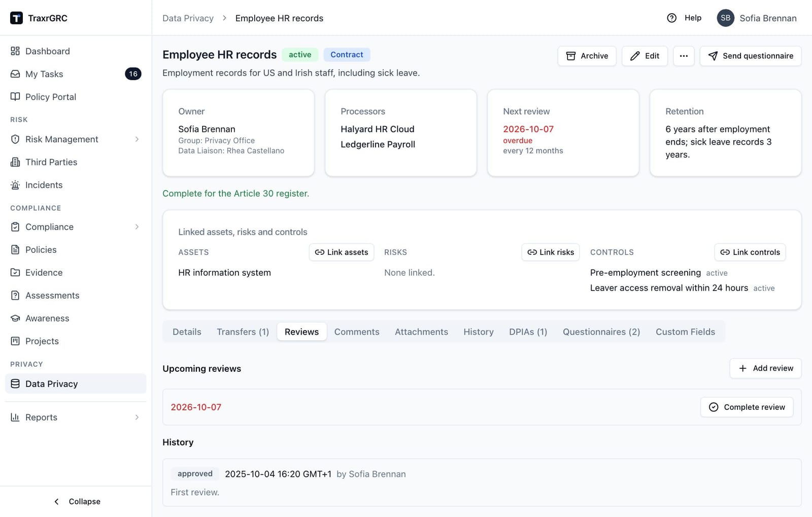Switch to the Details tab
This screenshot has width=812, height=517.
point(187,332)
